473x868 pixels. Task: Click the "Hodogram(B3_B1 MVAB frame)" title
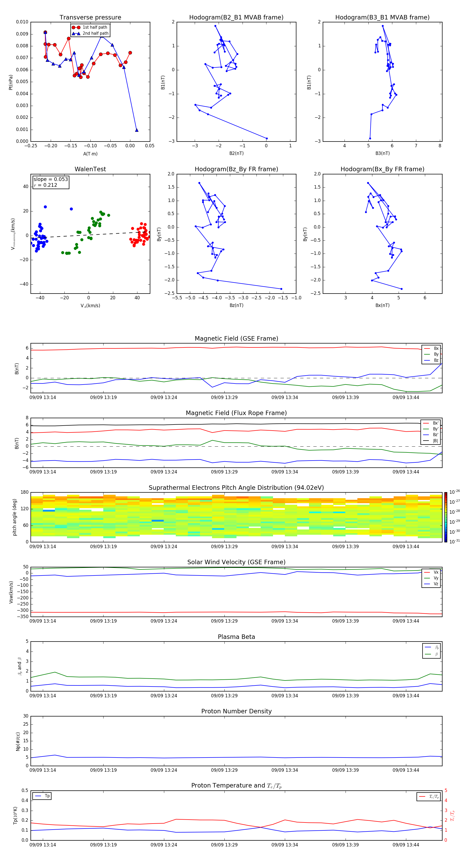point(382,18)
